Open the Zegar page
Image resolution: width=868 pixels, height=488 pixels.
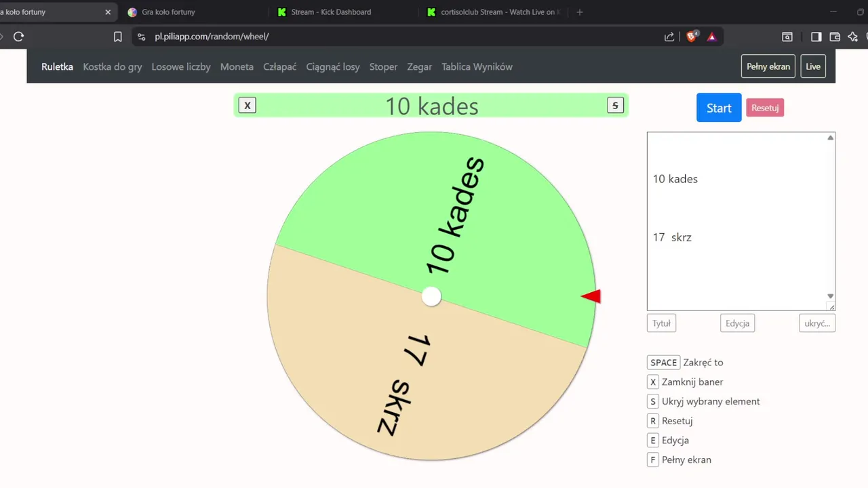[x=419, y=66]
